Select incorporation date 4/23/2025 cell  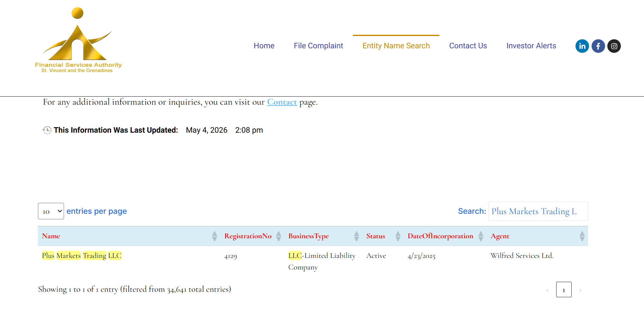pos(421,256)
